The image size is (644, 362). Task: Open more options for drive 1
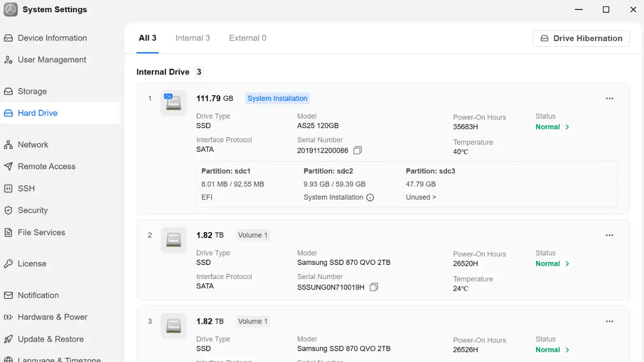tap(610, 99)
